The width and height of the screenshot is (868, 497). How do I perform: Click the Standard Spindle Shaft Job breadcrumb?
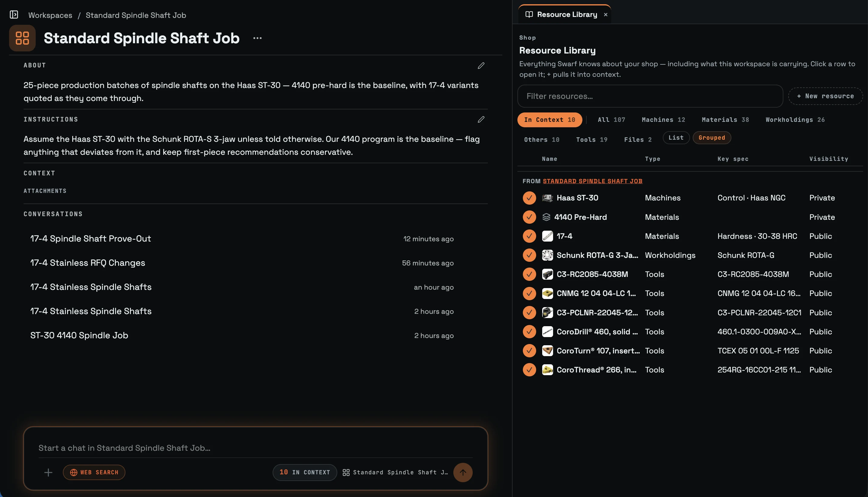[x=136, y=15]
